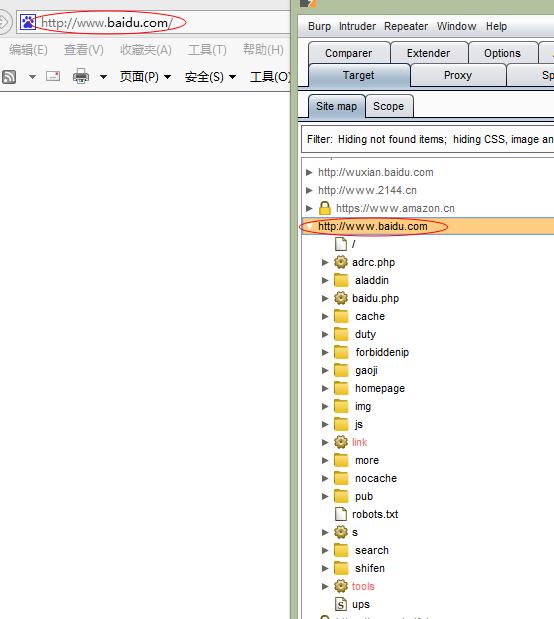554x619 pixels.
Task: Select the robots.txt file icon
Action: 341,514
